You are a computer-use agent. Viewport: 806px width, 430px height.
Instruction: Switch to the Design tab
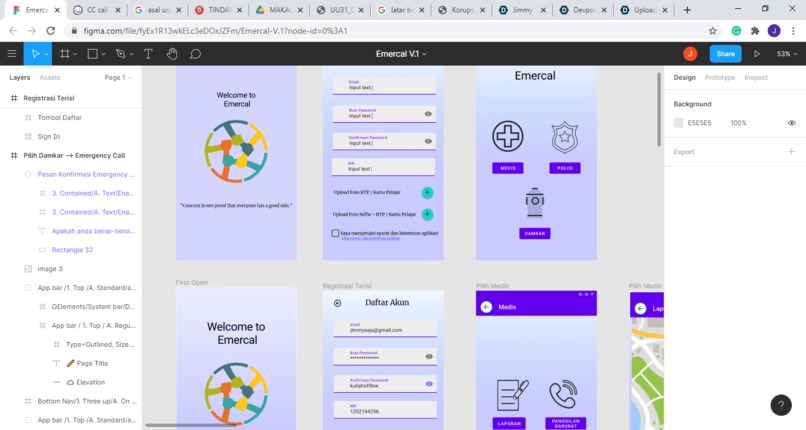tap(684, 78)
